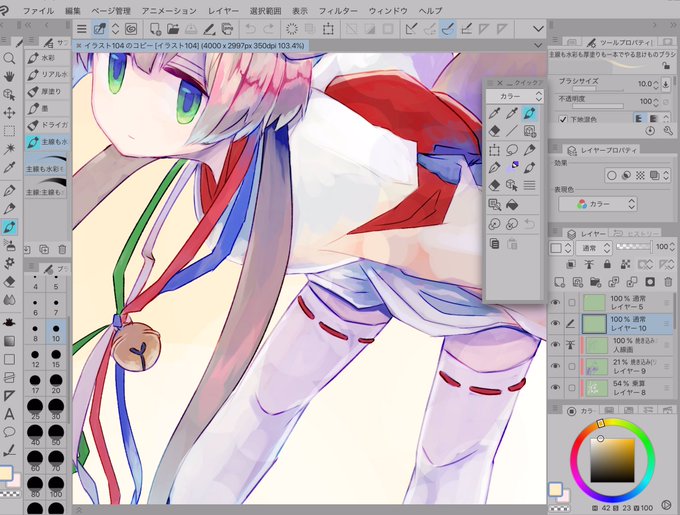Click the Lock layer padlock icon
This screenshot has height=515, width=680.
tap(607, 264)
